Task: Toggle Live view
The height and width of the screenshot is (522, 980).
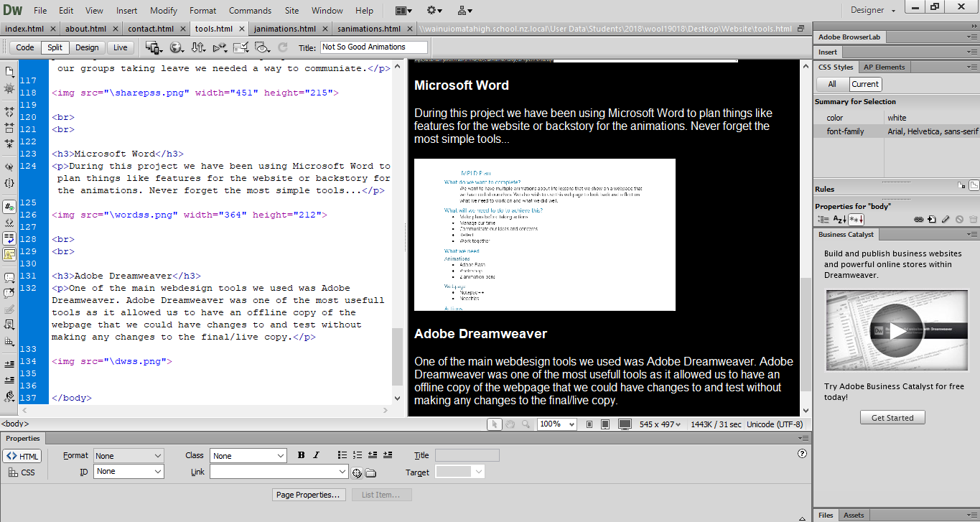Action: 121,47
